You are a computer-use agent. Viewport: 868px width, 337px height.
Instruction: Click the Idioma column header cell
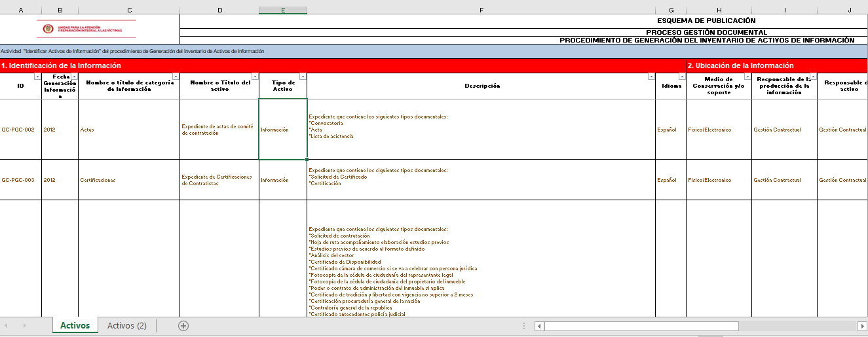coord(671,86)
